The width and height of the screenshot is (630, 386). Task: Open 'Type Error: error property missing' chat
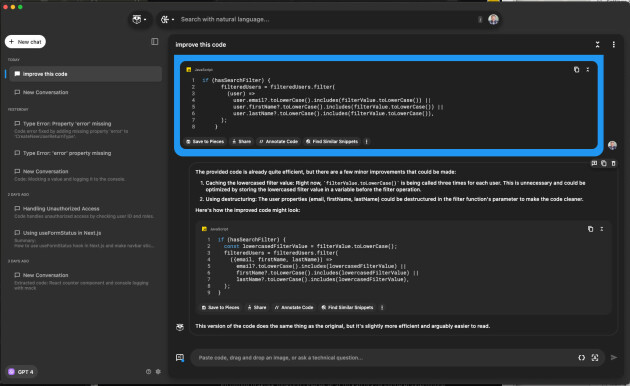click(85, 153)
